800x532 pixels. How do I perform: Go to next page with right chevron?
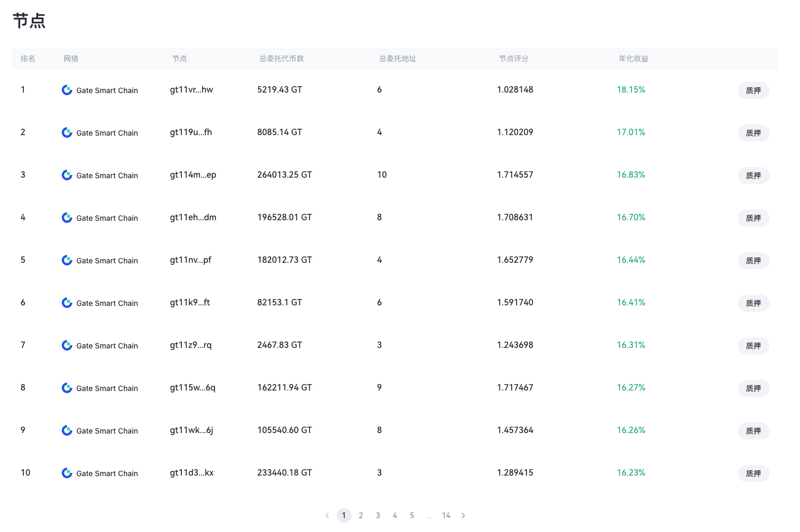(x=463, y=516)
